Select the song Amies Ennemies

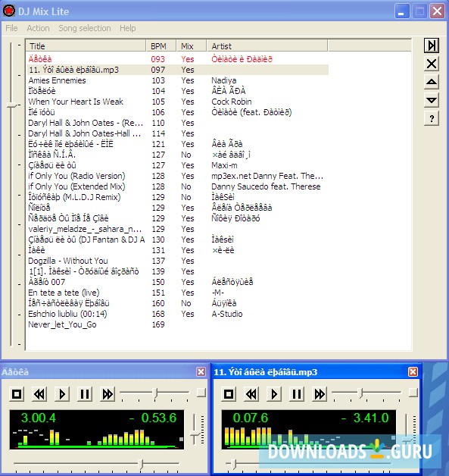click(57, 80)
